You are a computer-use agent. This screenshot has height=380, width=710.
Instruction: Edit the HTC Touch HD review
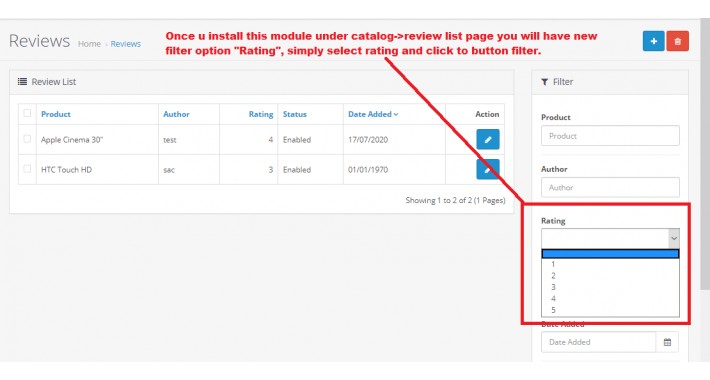[x=488, y=169]
